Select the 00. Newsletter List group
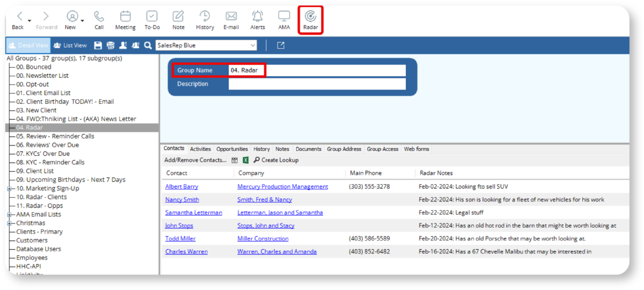The image size is (644, 290). click(x=42, y=76)
